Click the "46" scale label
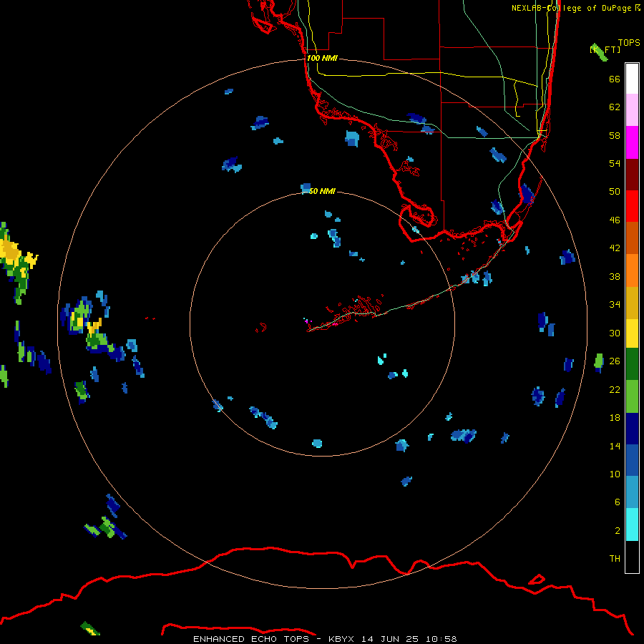 [615, 220]
